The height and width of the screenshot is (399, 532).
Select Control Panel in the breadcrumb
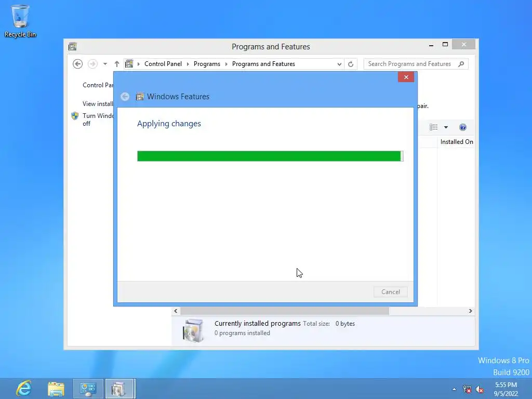pos(163,64)
